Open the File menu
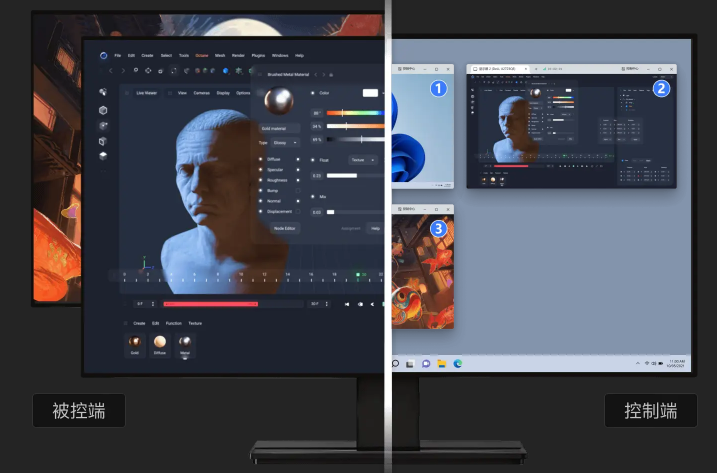 (118, 55)
